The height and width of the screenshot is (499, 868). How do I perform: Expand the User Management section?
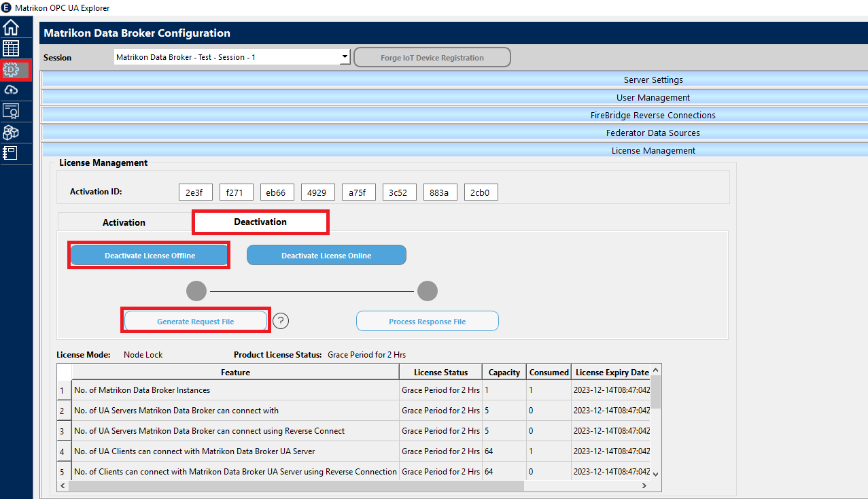653,97
